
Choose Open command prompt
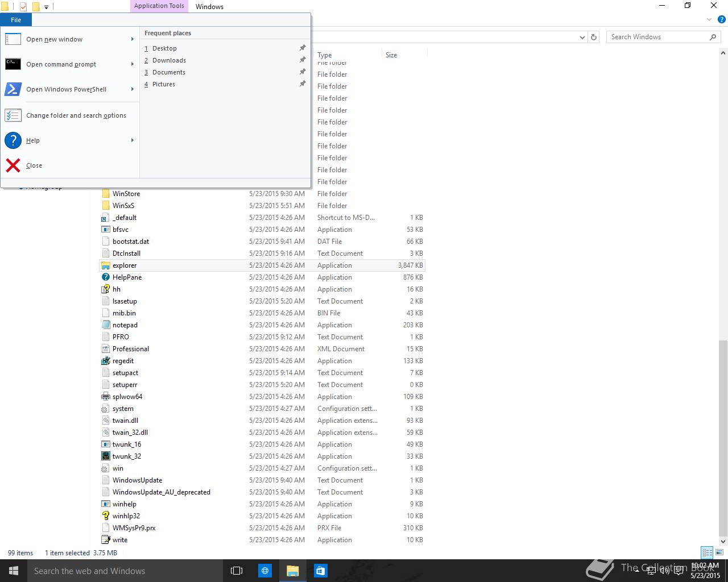pyautogui.click(x=70, y=64)
